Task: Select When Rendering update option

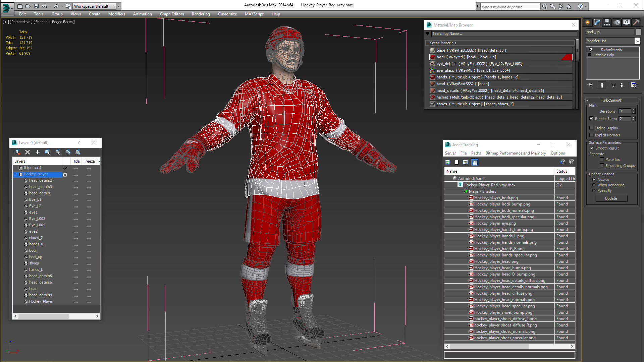Action: pos(594,185)
